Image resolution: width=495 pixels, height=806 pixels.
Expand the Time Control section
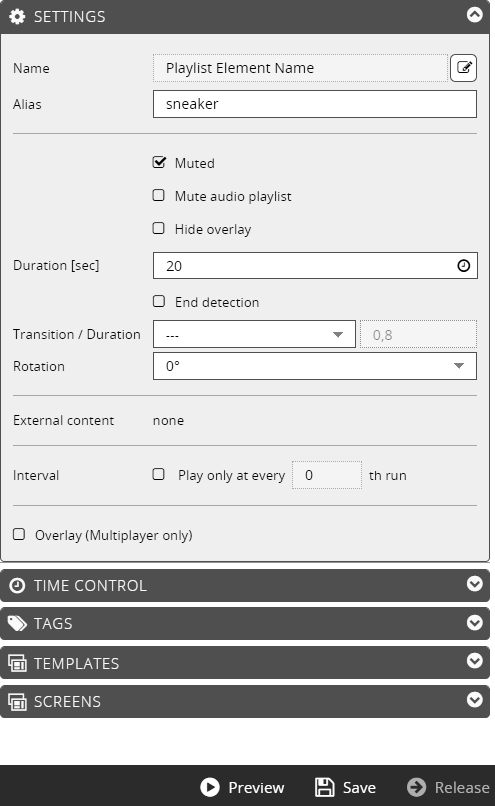click(474, 584)
